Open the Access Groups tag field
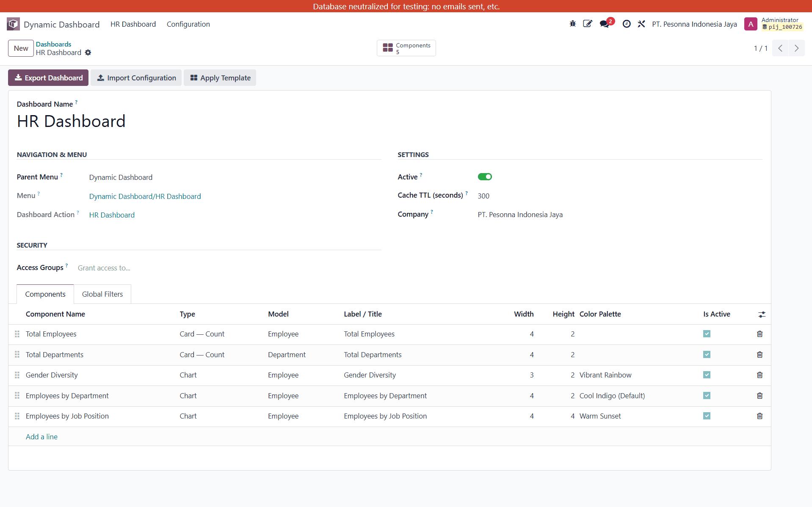Image resolution: width=812 pixels, height=507 pixels. [x=229, y=268]
